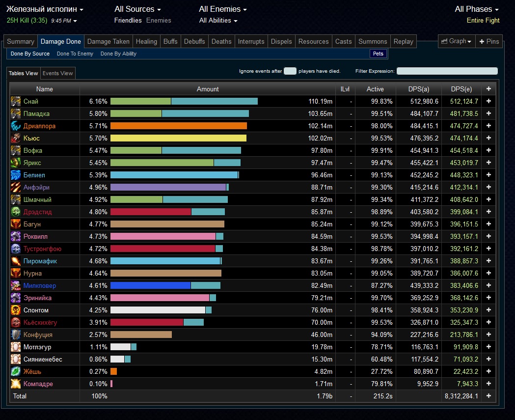Image resolution: width=515 pixels, height=420 pixels.
Task: Click Дриаллора's class icon in the table
Action: pos(16,126)
